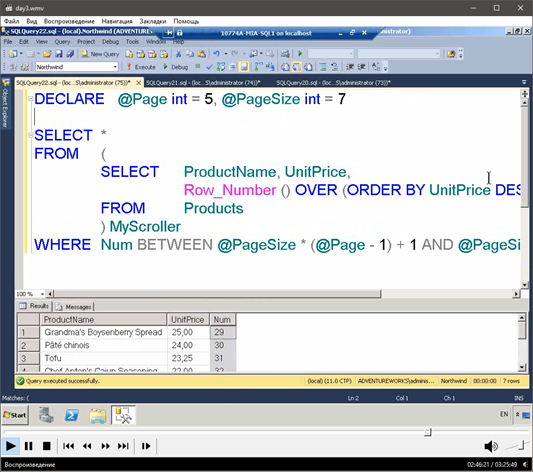Collapse the SELECT statement outline
The height and width of the screenshot is (472, 533).
(31, 135)
